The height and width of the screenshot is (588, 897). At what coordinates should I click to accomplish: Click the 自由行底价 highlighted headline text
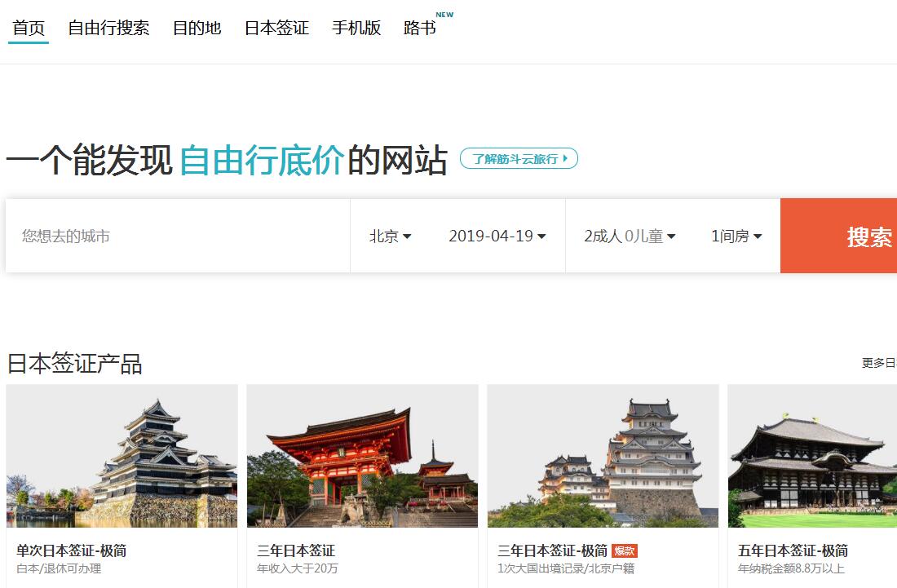tap(262, 160)
